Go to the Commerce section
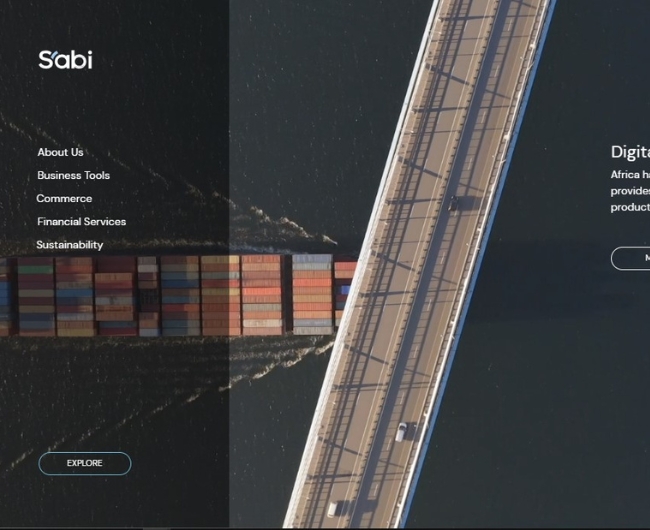The image size is (650, 530). pyautogui.click(x=64, y=198)
